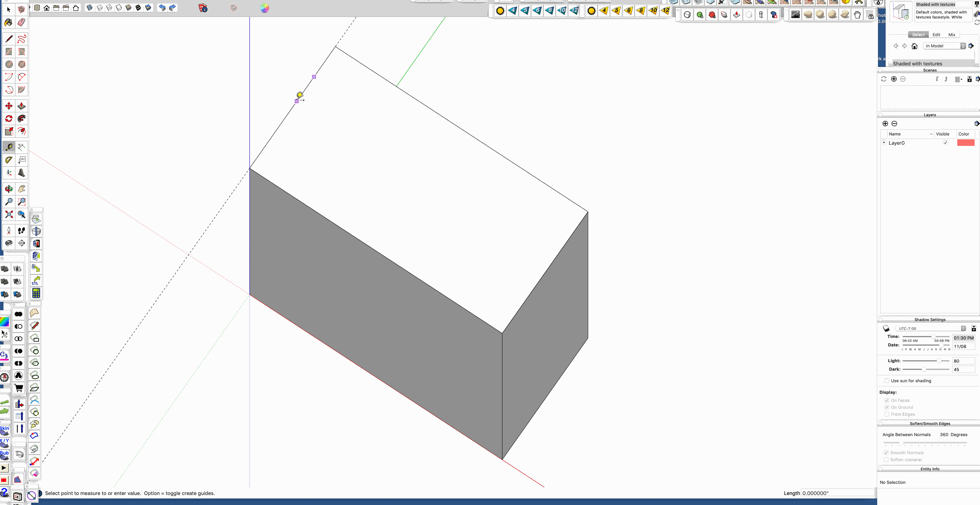Enable Use sun for shading

point(887,381)
